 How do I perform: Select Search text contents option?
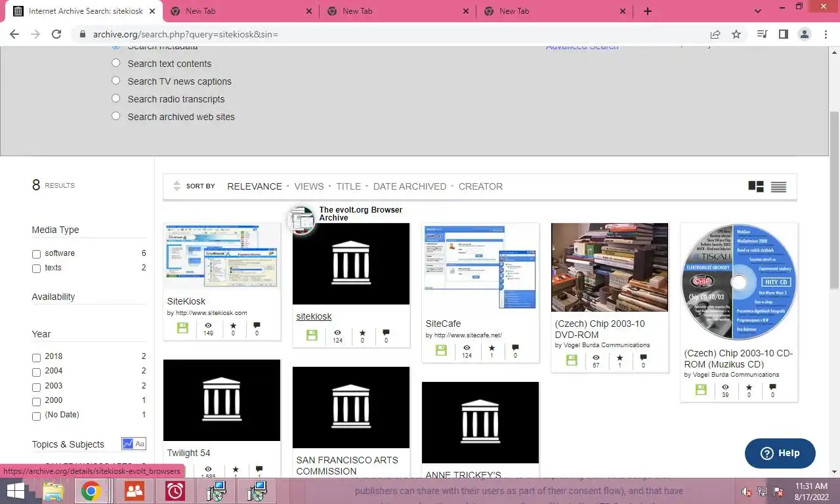115,63
